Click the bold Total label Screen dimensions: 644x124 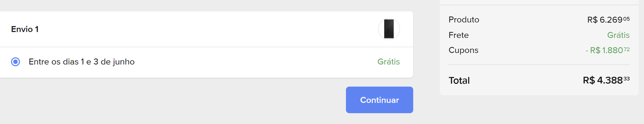[x=459, y=81]
